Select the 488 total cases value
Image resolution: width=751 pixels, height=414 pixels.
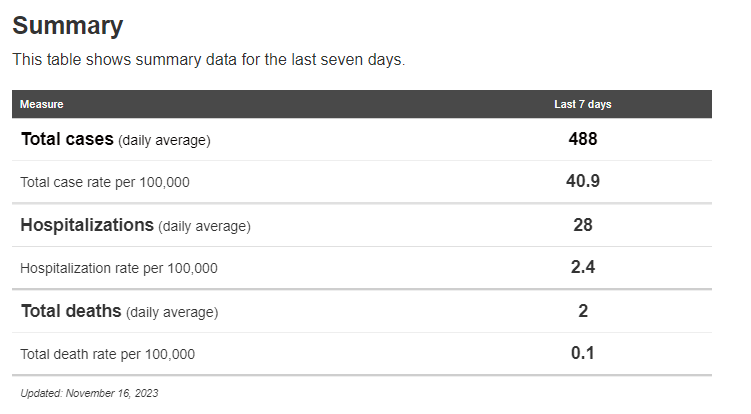582,139
